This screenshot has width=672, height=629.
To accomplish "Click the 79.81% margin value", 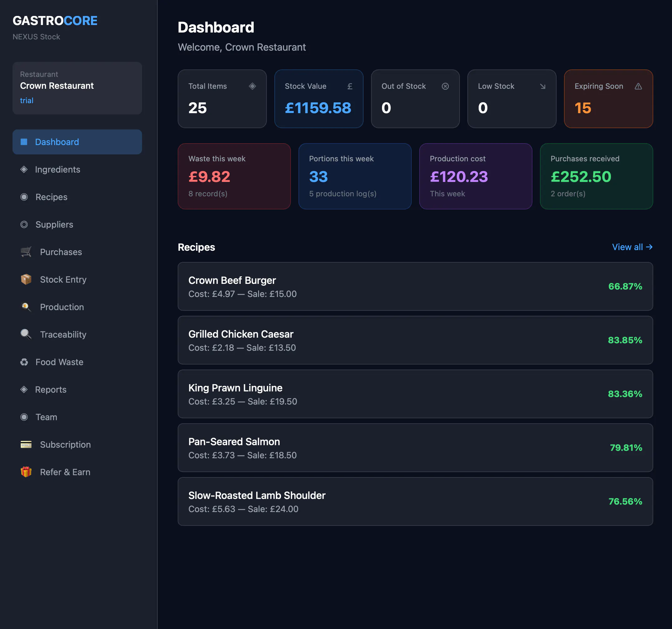I will tap(626, 448).
